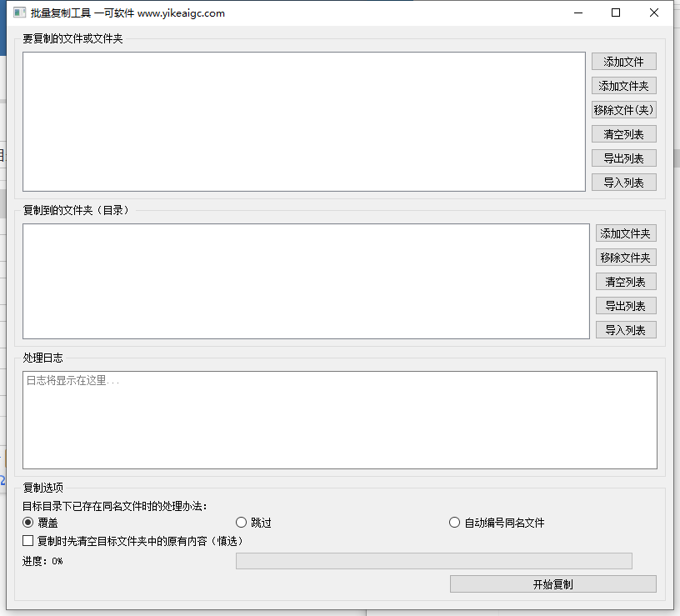Clear the source list with 清空列表
Screen dimensions: 680x616
[623, 134]
